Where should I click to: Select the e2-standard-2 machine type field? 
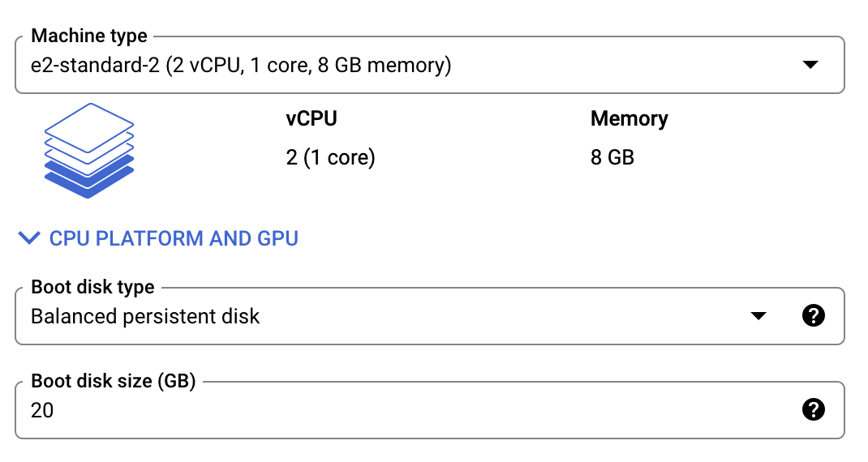tap(430, 65)
